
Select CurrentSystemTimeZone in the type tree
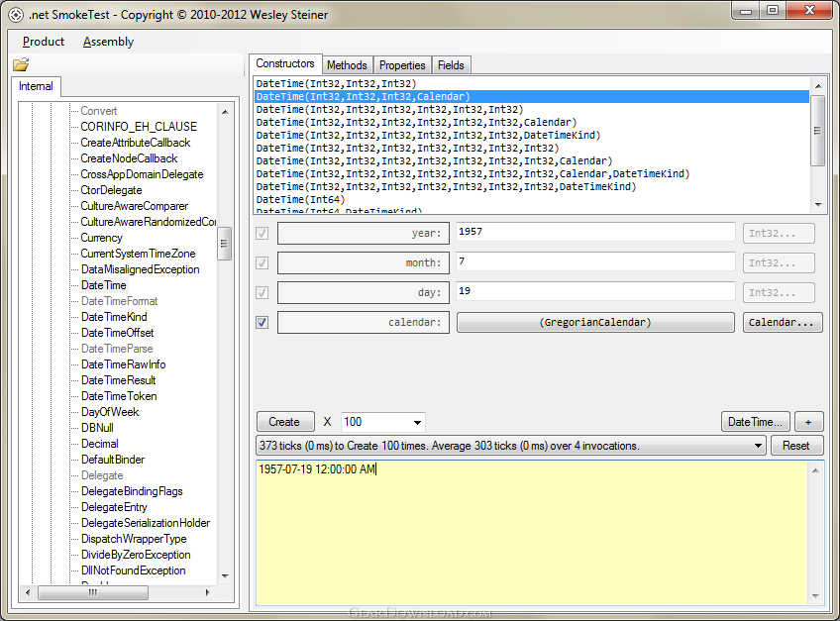[x=139, y=254]
